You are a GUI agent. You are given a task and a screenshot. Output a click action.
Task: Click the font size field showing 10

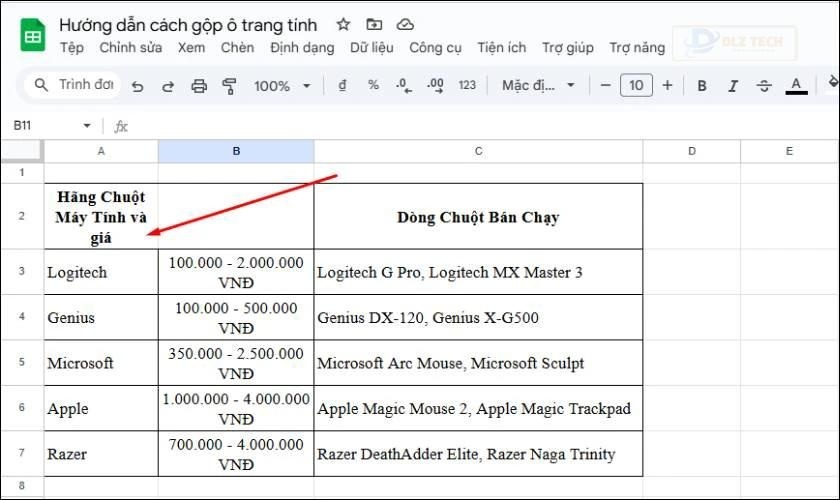[636, 85]
